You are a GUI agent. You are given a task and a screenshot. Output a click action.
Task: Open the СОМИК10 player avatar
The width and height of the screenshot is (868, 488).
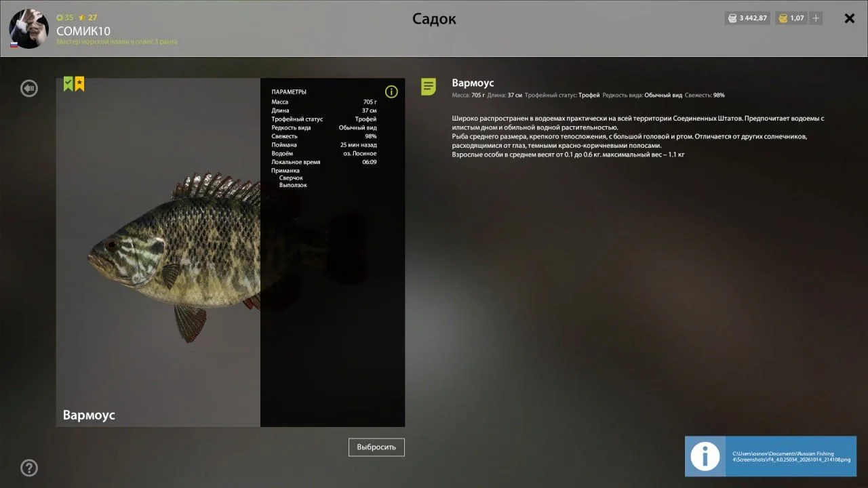28,29
